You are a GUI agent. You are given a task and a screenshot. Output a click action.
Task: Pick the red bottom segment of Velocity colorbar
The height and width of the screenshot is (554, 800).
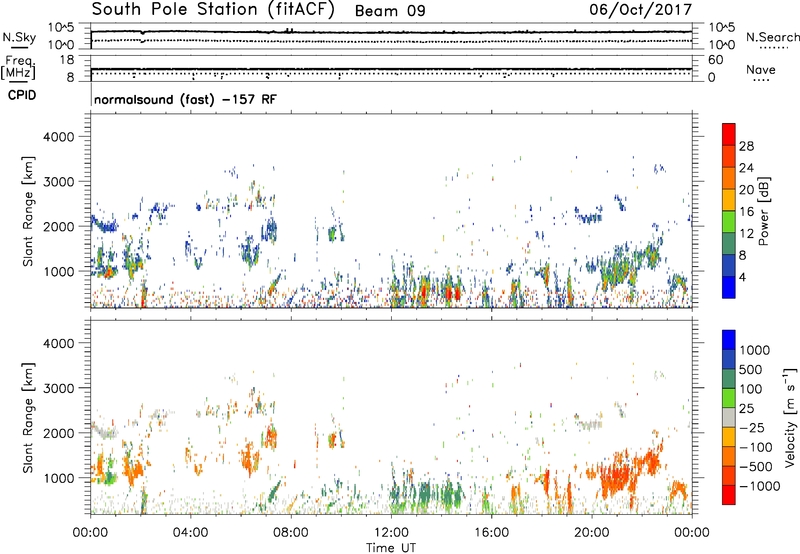(x=729, y=495)
